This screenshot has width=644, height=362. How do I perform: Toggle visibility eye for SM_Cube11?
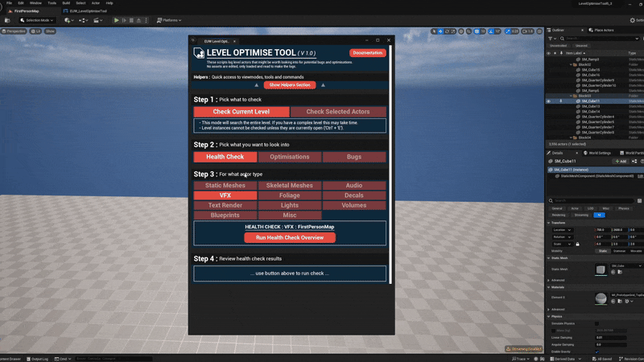coord(549,101)
